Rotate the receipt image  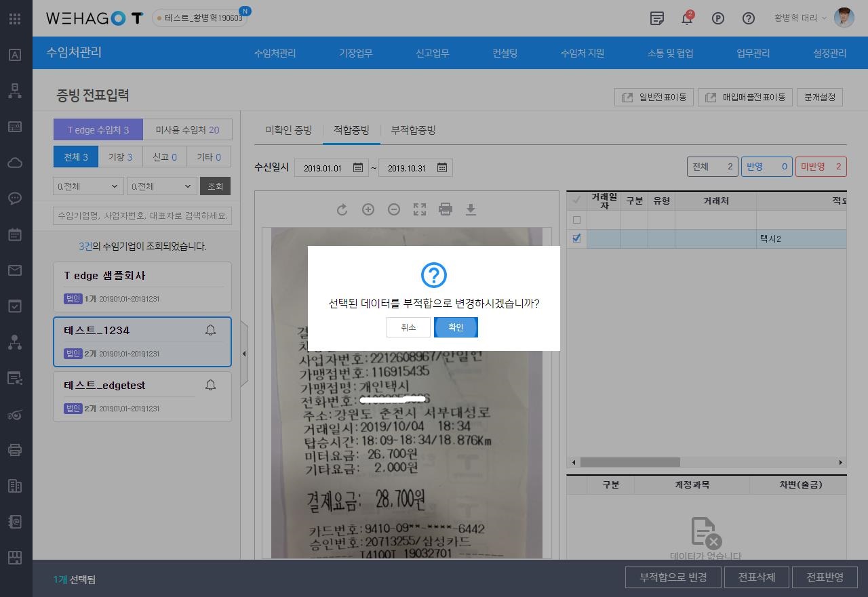click(342, 210)
